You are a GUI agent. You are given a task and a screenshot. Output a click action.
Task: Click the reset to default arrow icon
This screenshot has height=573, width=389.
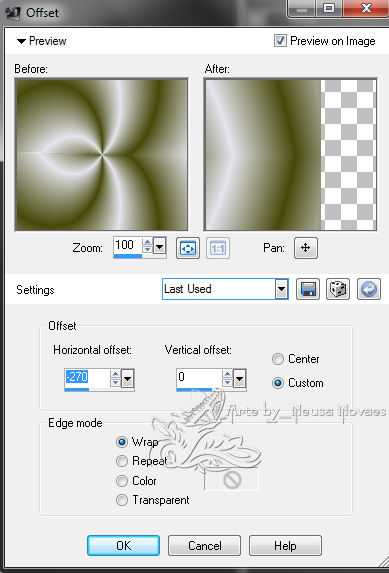point(369,289)
